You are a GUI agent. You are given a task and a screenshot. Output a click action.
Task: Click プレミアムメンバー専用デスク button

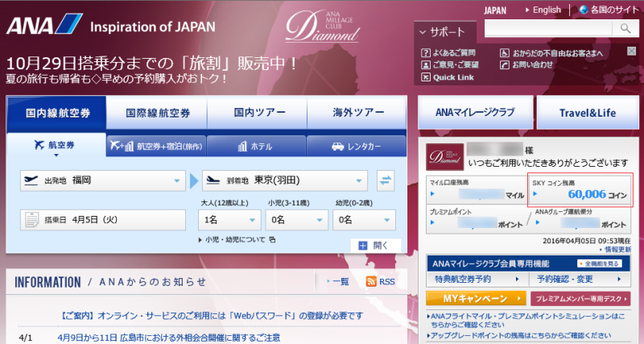(580, 299)
